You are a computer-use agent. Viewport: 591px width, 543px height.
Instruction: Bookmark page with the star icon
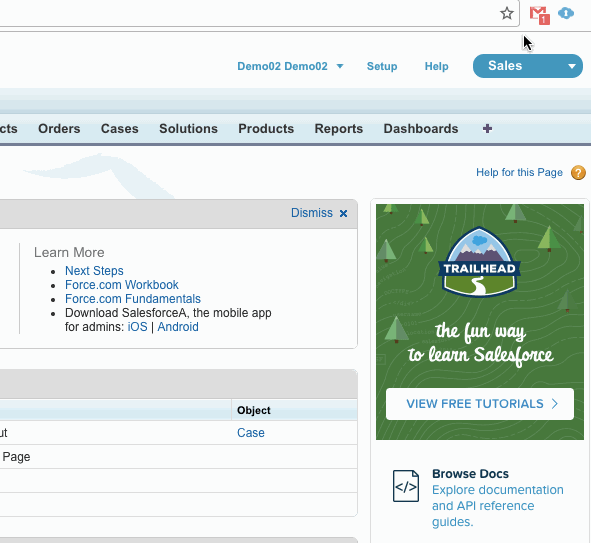click(x=507, y=14)
